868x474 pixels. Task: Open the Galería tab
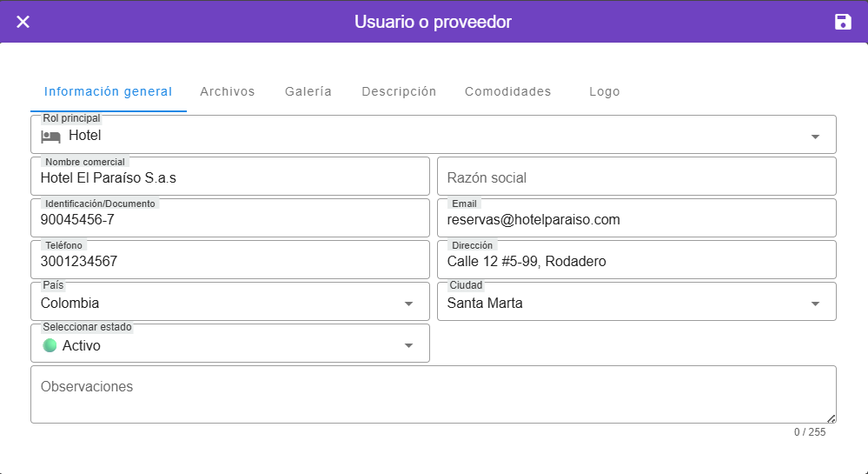coord(308,91)
